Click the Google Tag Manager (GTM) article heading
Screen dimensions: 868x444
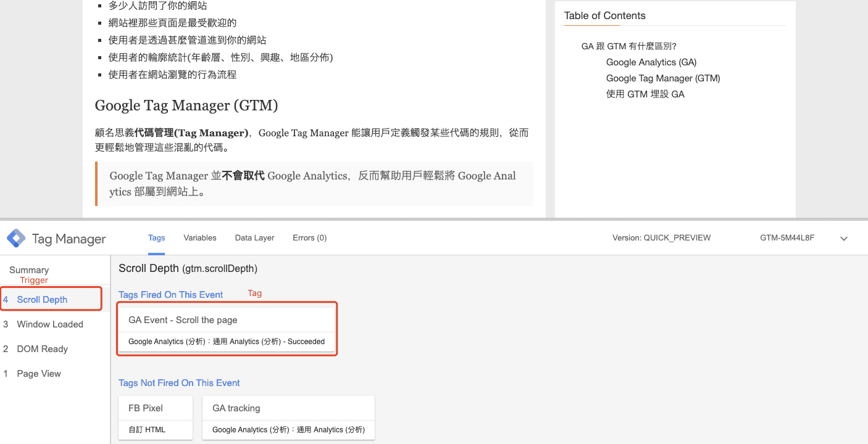tap(186, 105)
